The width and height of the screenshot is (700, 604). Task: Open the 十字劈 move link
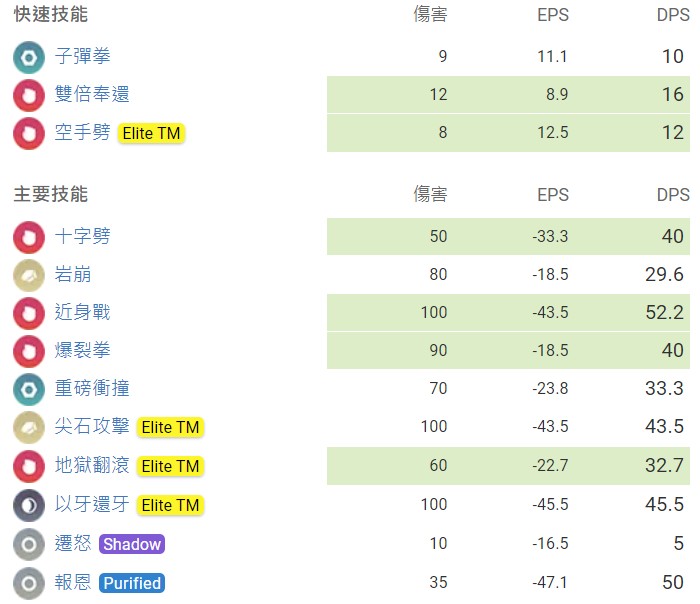click(x=82, y=237)
